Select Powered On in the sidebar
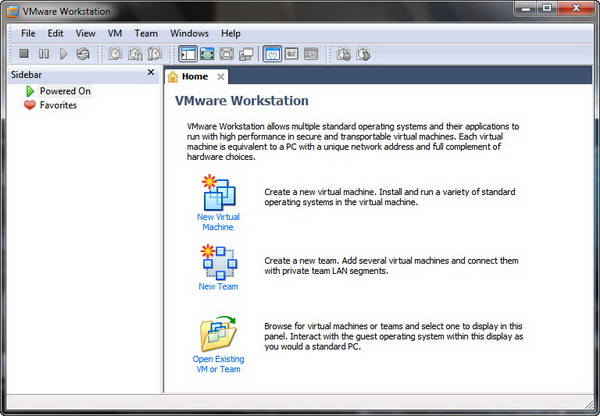 coord(65,91)
